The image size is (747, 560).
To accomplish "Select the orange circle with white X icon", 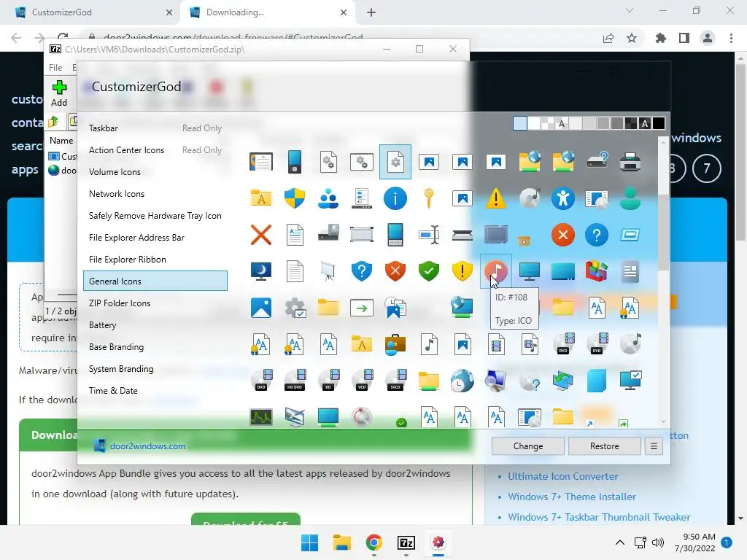I will coord(562,235).
